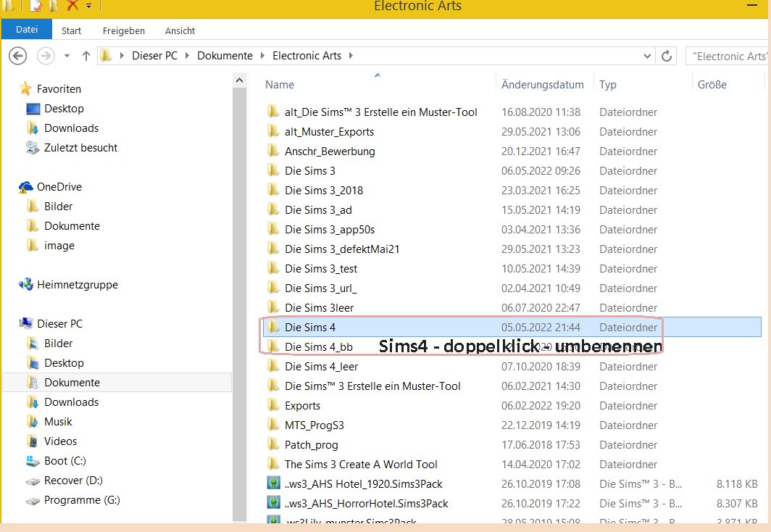Sort by Änderungsdatum column header
The width and height of the screenshot is (771, 532).
coord(542,85)
